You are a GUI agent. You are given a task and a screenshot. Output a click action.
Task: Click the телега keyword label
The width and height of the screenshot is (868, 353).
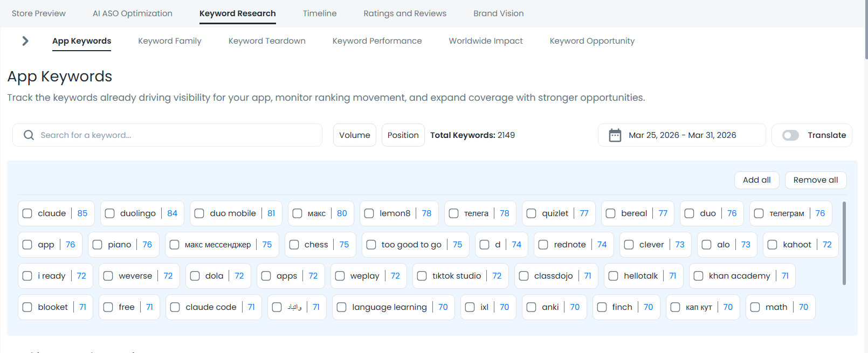(x=477, y=213)
